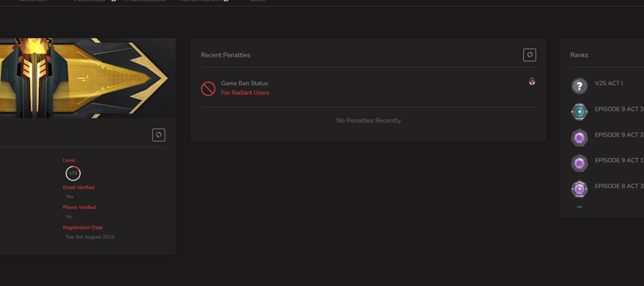Click the 'Yes' email verified value
The image size is (644, 286).
coord(70,197)
